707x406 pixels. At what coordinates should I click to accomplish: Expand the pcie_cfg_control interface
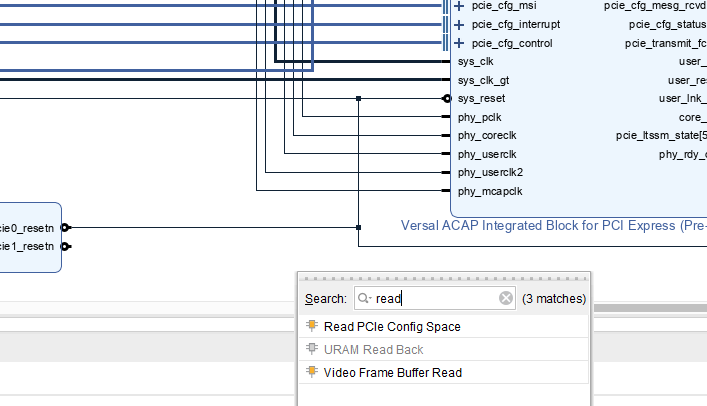pos(459,44)
